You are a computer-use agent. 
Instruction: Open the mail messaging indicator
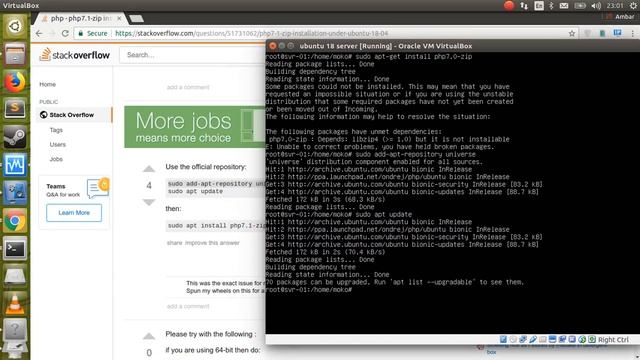(564, 6)
